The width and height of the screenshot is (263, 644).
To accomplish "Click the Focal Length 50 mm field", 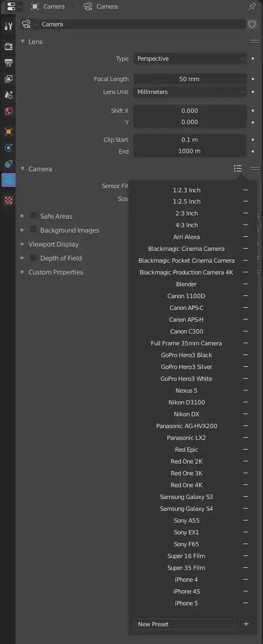I will pos(191,79).
